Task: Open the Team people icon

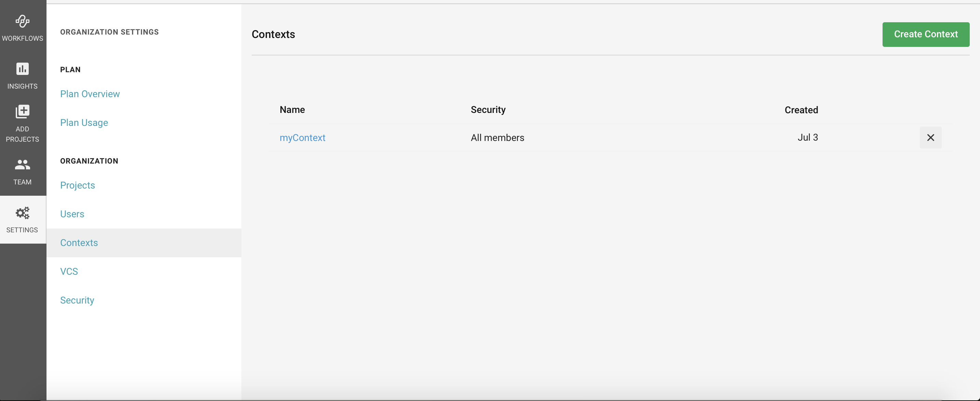Action: point(23,165)
